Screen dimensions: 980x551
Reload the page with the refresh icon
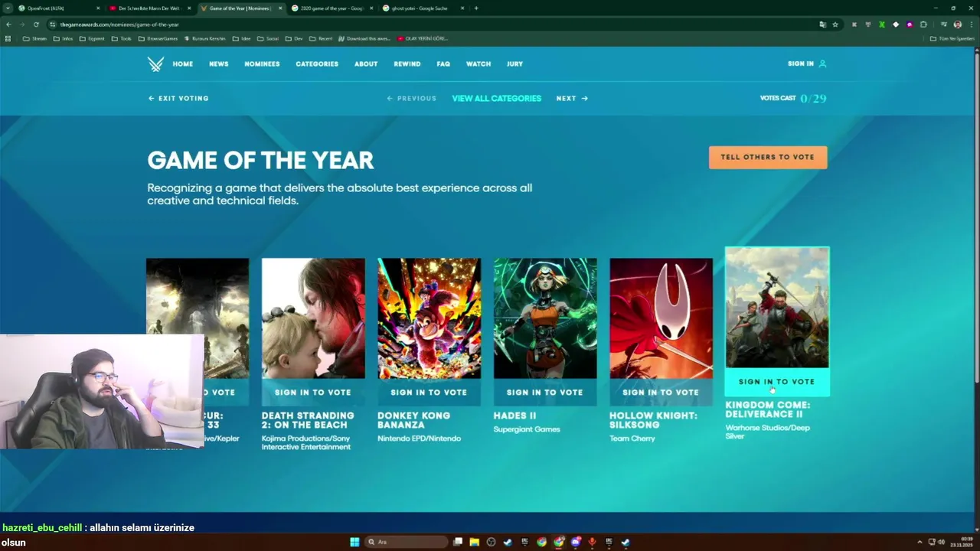tap(36, 24)
